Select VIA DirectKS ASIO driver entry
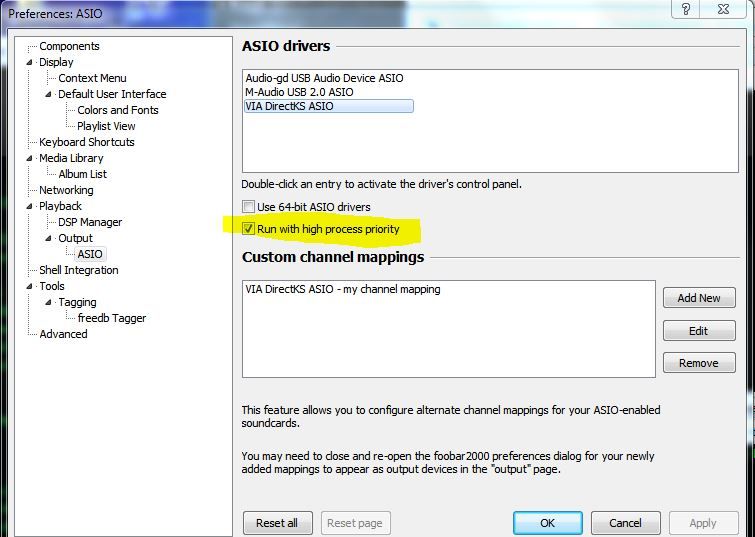The image size is (755, 537). (x=329, y=106)
